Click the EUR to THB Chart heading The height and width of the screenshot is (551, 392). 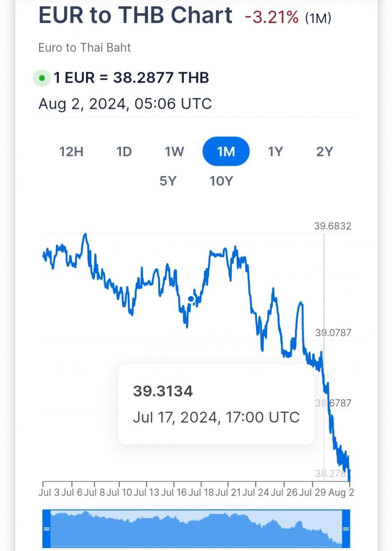tap(135, 15)
